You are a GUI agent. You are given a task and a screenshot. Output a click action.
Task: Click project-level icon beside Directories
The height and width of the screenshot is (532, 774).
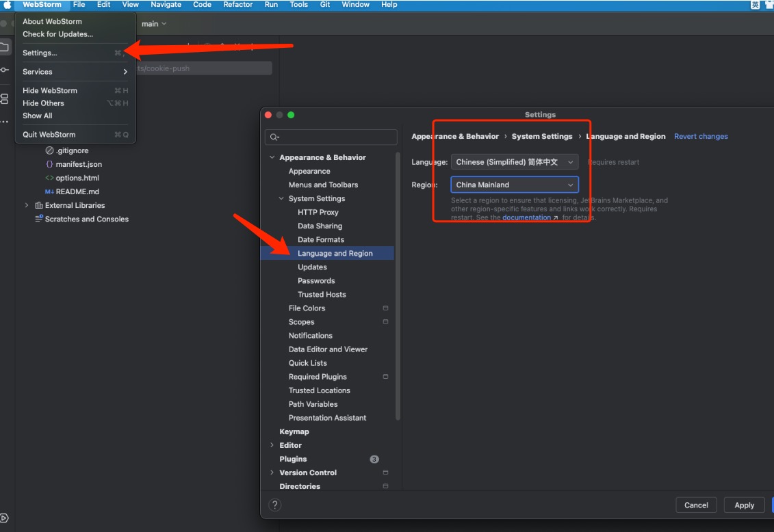click(385, 486)
